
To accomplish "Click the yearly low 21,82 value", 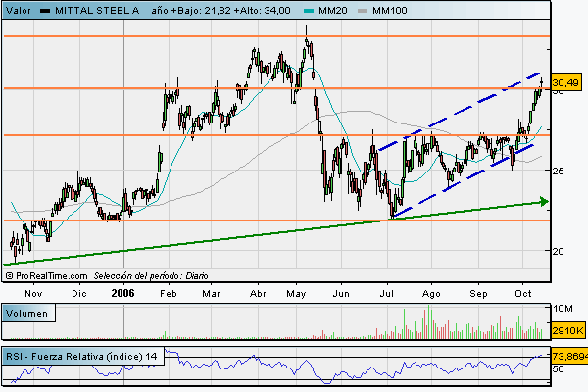I will [x=218, y=11].
